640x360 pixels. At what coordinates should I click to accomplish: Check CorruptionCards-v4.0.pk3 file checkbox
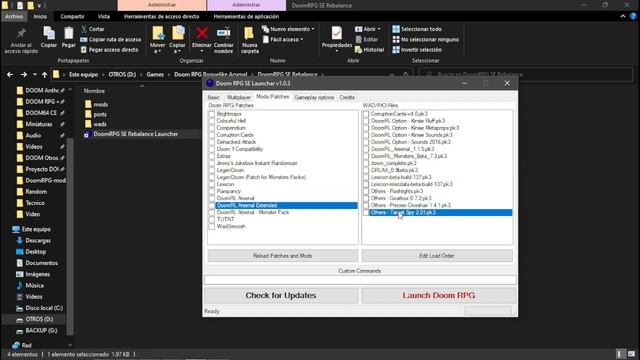click(366, 114)
